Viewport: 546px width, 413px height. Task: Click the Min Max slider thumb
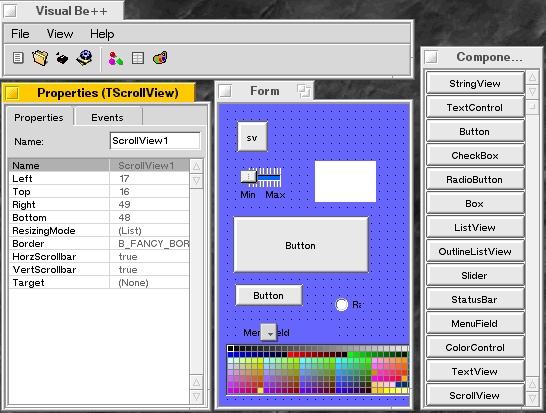[249, 177]
